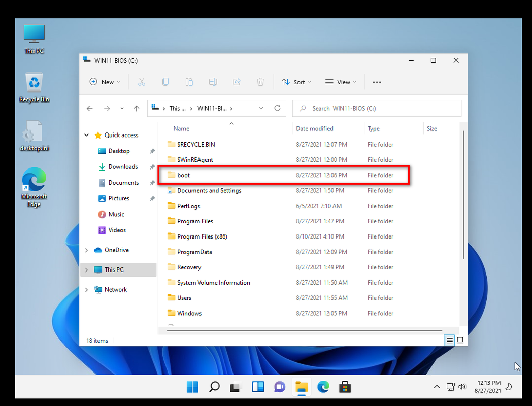Click the Rename icon in toolbar
This screenshot has width=532, height=406.
click(213, 82)
